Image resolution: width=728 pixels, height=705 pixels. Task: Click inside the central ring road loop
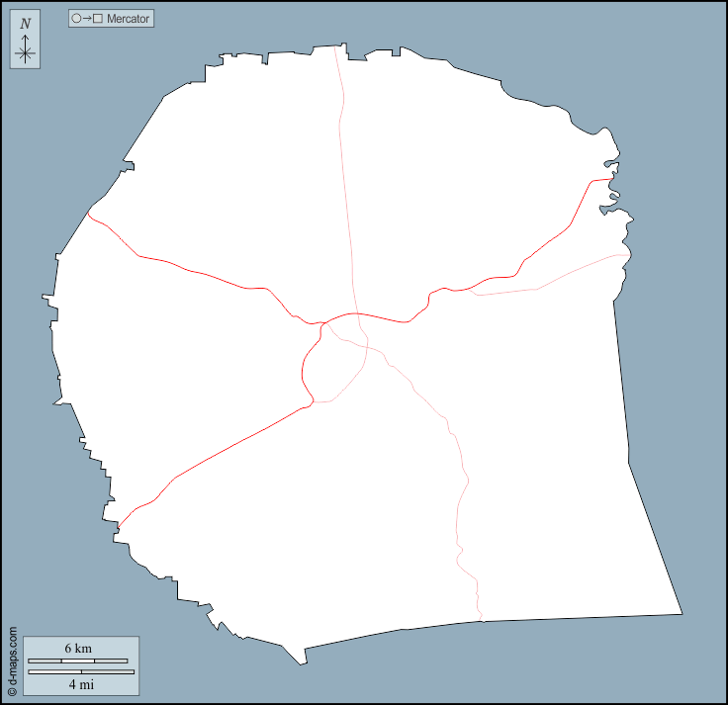[x=333, y=364]
